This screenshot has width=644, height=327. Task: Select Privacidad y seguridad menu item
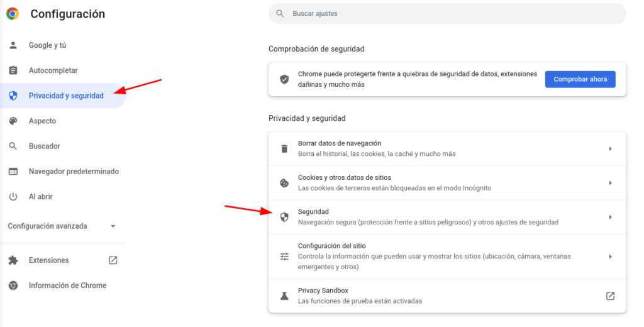66,96
